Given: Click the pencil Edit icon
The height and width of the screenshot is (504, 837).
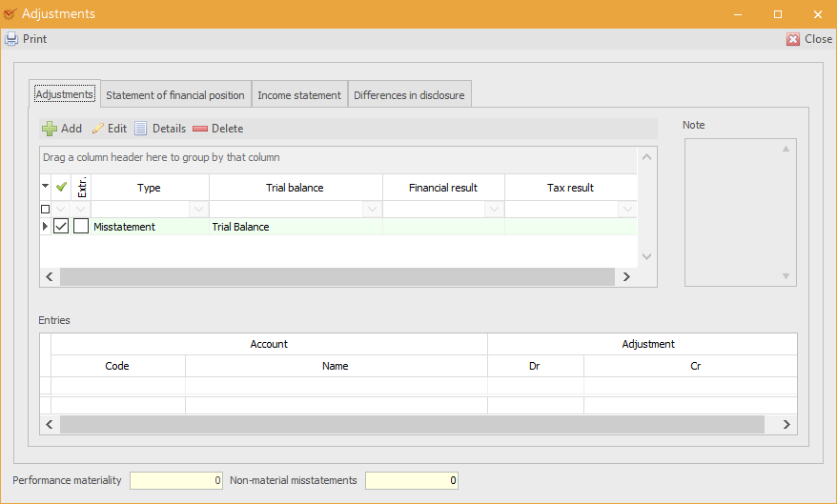Looking at the screenshot, I should point(97,129).
